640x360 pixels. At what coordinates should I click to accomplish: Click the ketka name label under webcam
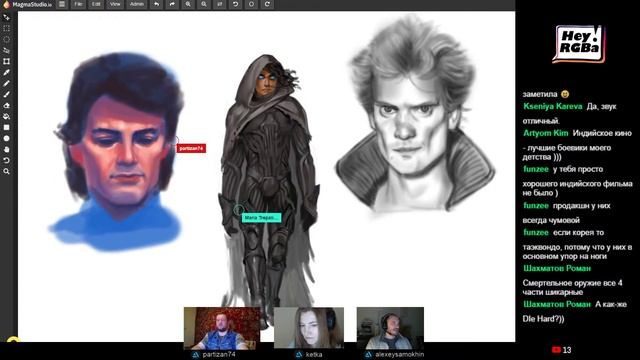pos(314,354)
